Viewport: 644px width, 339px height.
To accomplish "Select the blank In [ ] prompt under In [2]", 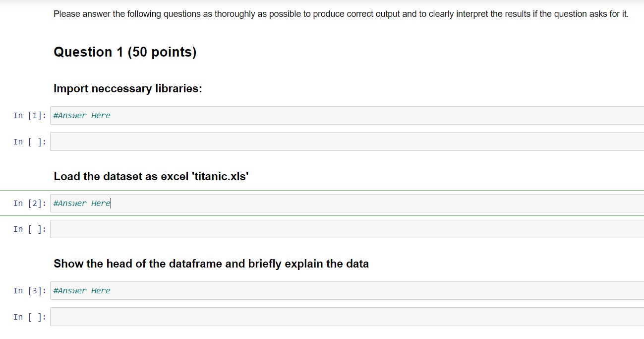I will tap(30, 229).
